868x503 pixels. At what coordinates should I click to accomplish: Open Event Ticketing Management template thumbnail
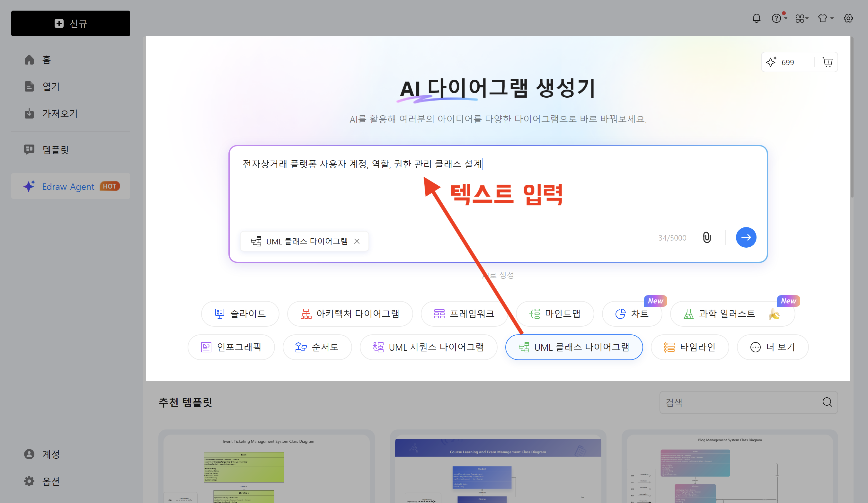266,468
